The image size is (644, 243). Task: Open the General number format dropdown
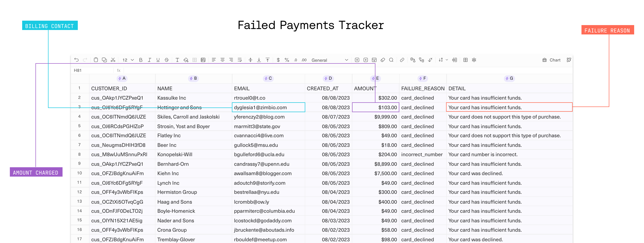[x=329, y=60]
